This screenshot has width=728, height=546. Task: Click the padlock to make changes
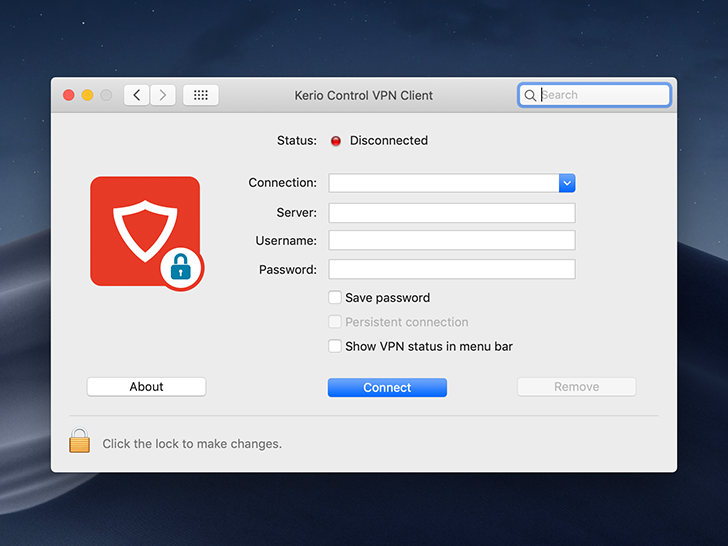79,440
